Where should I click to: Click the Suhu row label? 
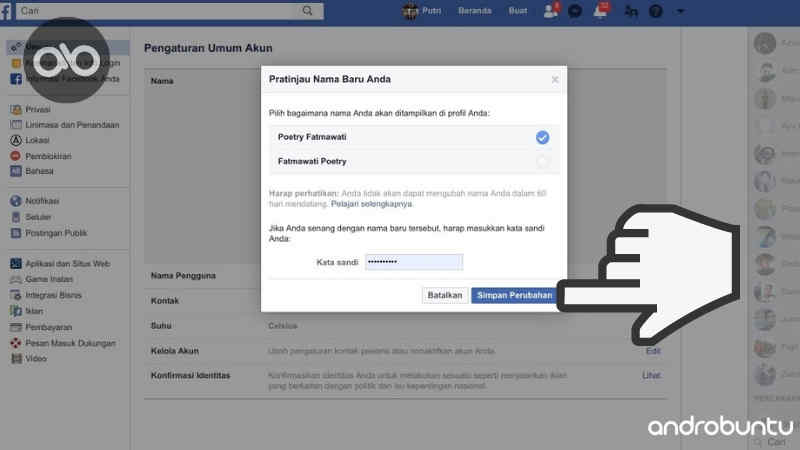point(161,326)
